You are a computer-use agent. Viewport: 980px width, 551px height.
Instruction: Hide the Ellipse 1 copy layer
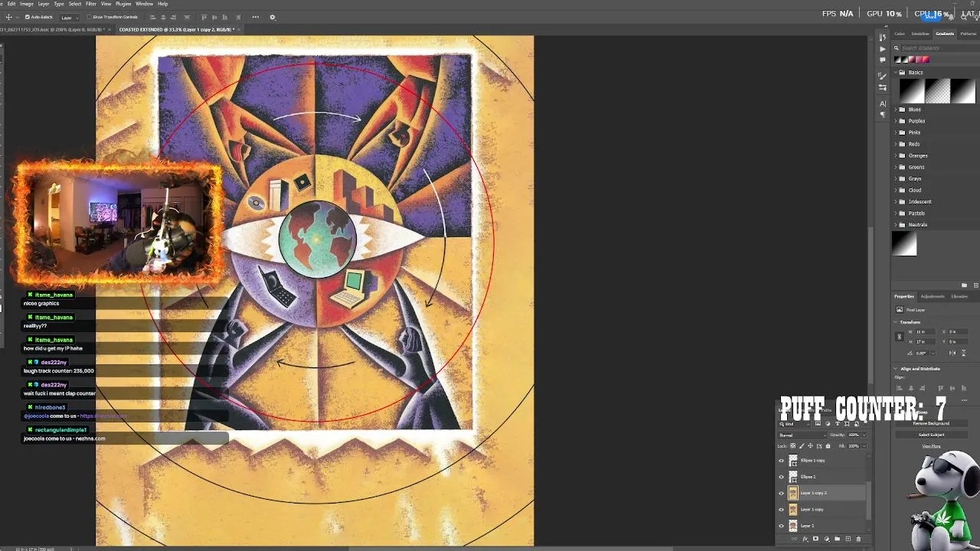pyautogui.click(x=781, y=461)
